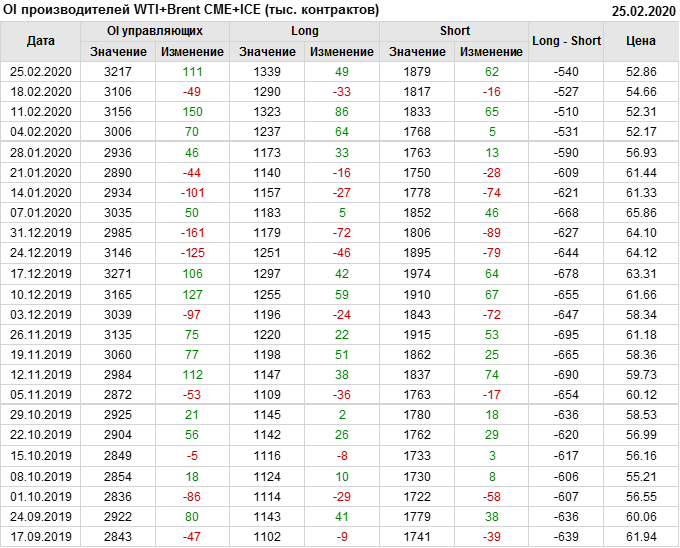Viewport: 680px width, 548px height.
Task: Select the Short value 1974
Action: pyautogui.click(x=417, y=273)
